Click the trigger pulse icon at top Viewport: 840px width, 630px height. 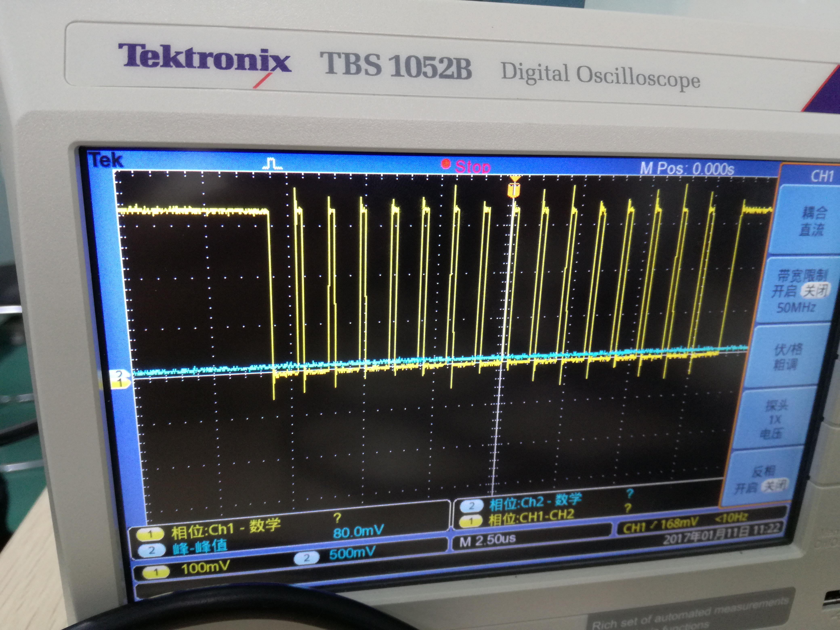[x=272, y=164]
